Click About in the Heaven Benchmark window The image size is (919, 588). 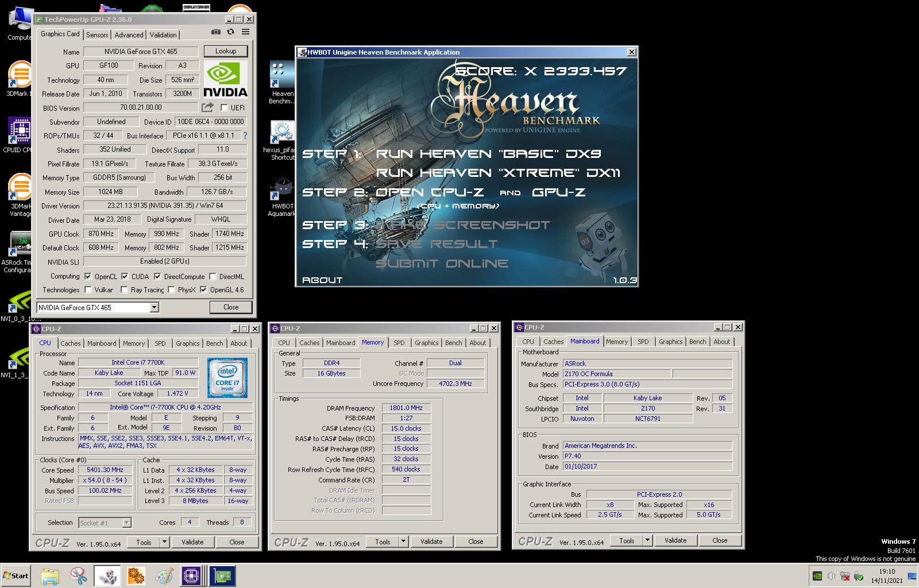coord(322,280)
